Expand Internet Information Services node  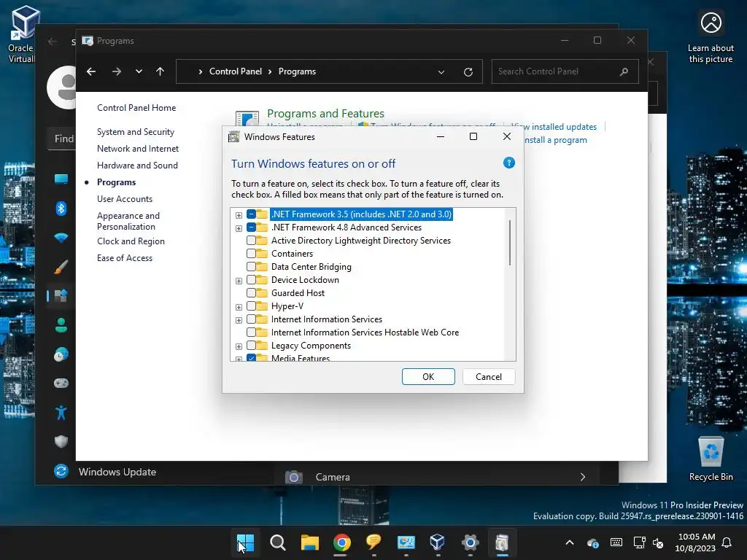point(239,320)
